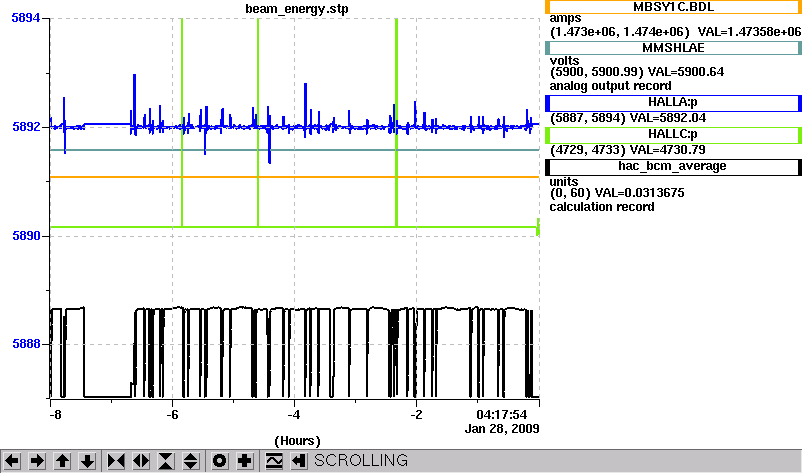Image resolution: width=802 pixels, height=473 pixels.
Task: Click the wave graph toolbar icon
Action: [x=274, y=461]
